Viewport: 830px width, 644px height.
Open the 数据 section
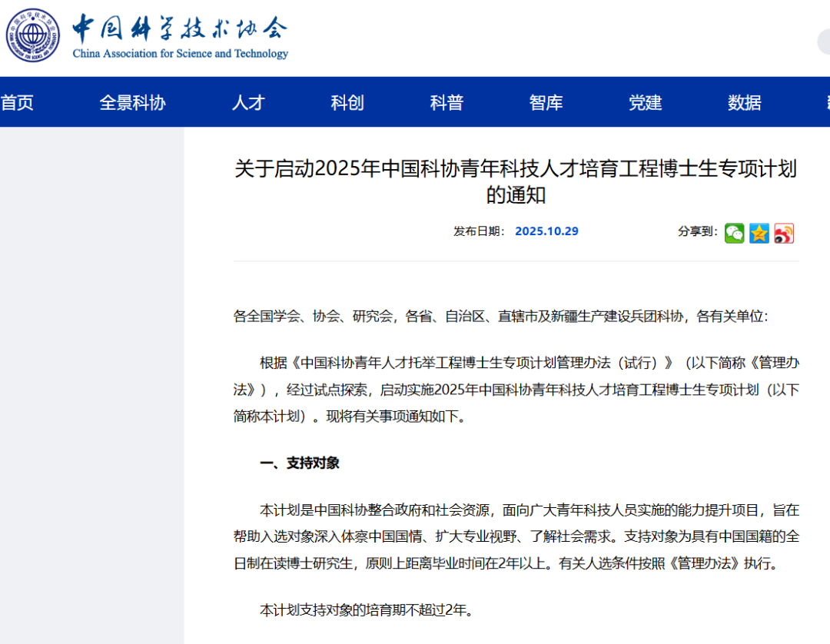(x=744, y=102)
